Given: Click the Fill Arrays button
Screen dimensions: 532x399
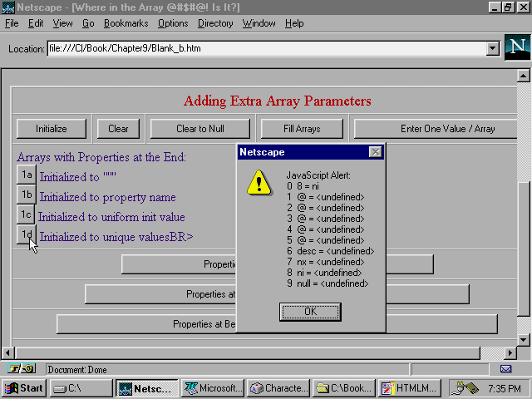Looking at the screenshot, I should (x=302, y=129).
